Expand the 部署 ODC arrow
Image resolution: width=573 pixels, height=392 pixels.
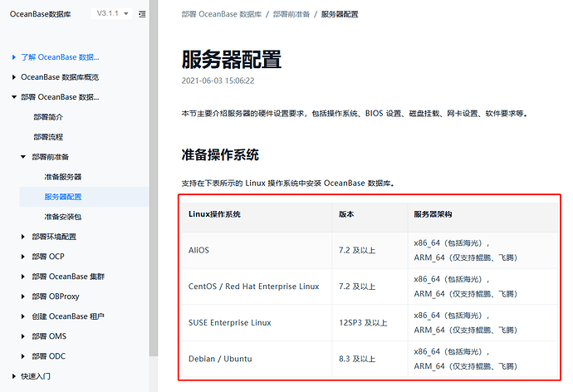tap(23, 356)
